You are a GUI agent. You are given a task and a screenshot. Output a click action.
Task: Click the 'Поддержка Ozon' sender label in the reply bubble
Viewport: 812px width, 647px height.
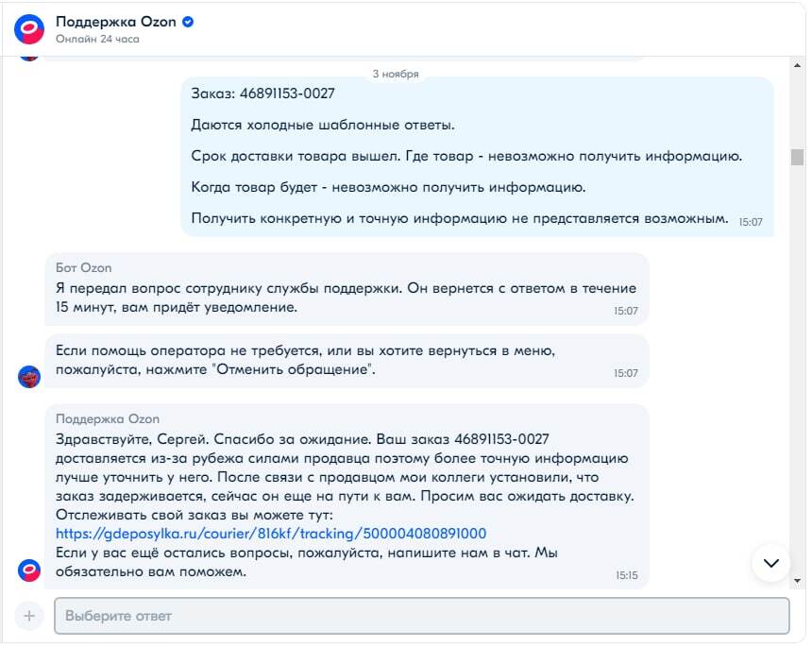pos(108,419)
